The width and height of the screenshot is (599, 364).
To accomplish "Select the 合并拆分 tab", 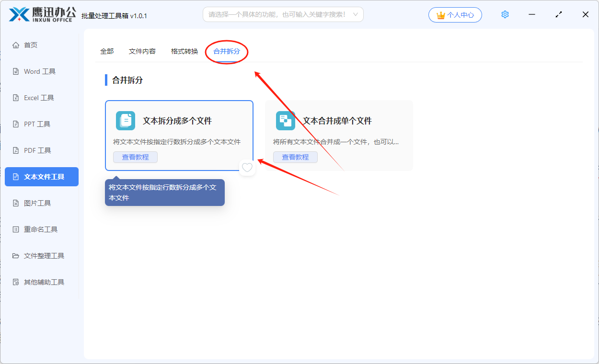I will 227,51.
